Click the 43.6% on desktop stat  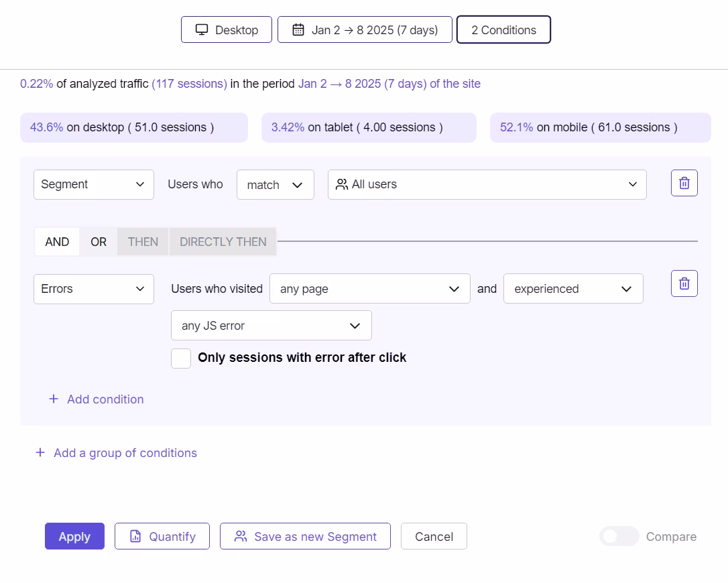134,127
